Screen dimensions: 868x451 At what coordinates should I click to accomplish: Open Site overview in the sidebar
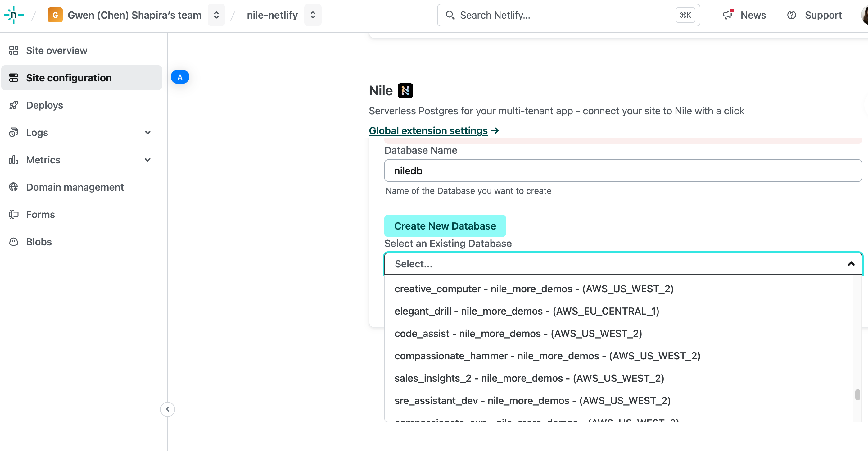click(56, 51)
